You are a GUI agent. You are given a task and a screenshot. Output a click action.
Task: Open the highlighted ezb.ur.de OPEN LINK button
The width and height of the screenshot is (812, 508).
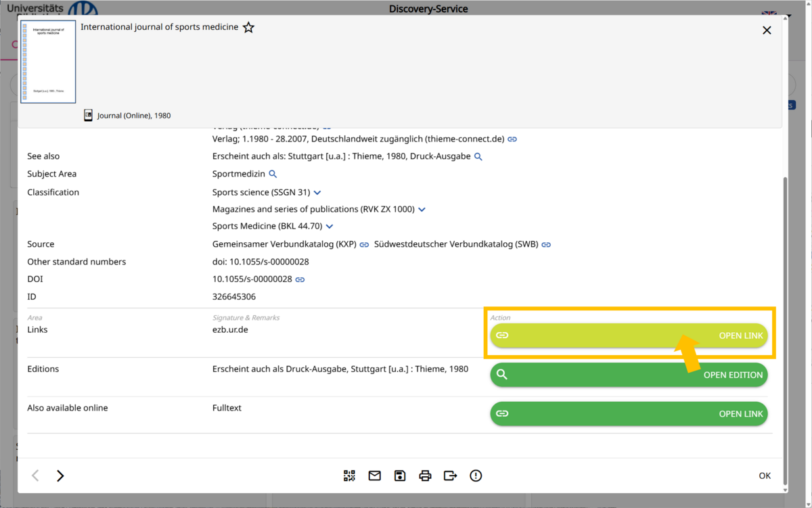click(629, 336)
